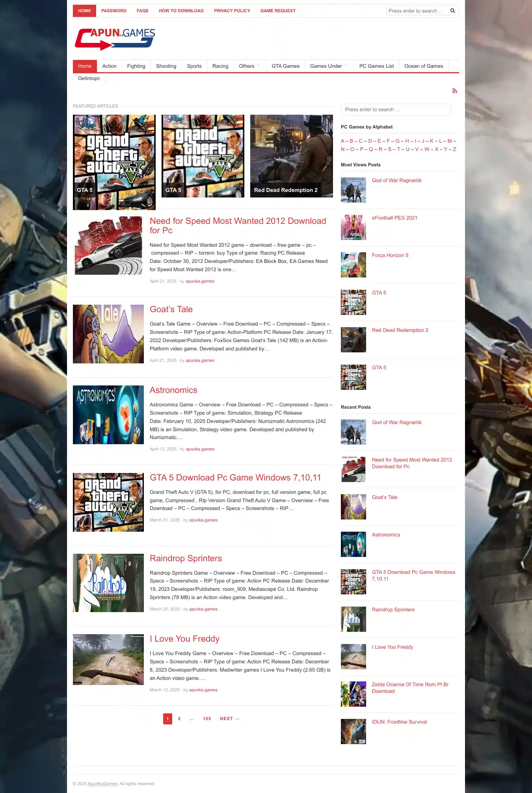Open the Shooting category tab

click(x=166, y=66)
